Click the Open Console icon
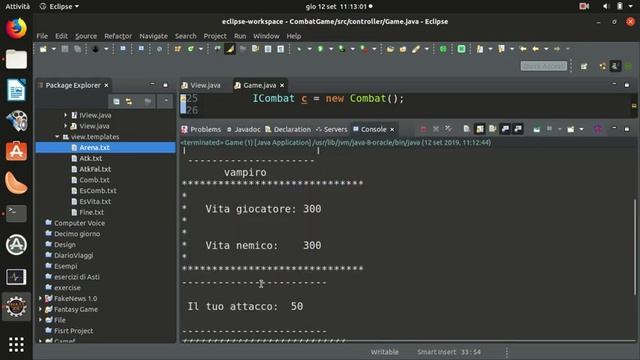 (x=571, y=129)
